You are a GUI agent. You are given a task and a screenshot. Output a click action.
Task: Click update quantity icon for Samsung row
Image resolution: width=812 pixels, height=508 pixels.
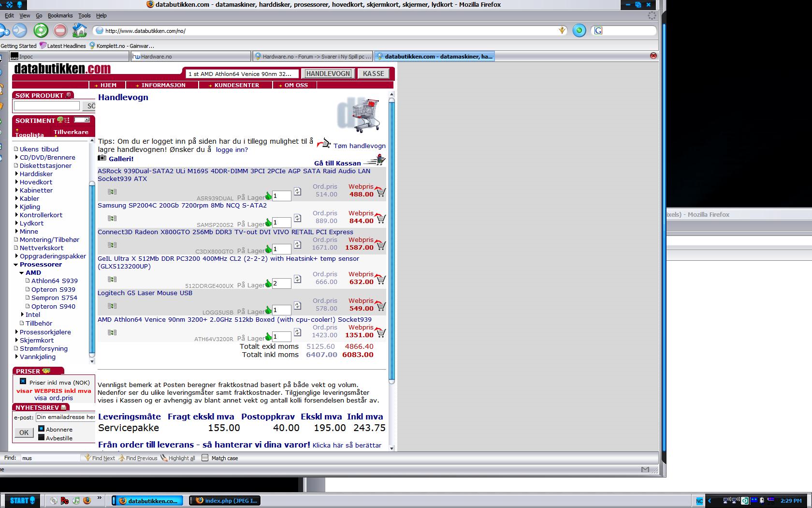coord(297,218)
